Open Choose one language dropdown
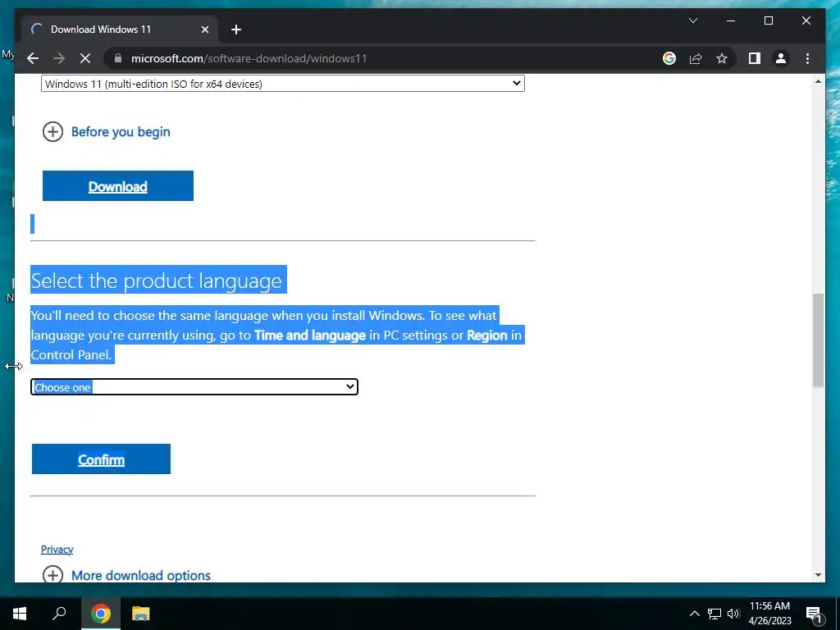The height and width of the screenshot is (630, 840). coord(194,387)
